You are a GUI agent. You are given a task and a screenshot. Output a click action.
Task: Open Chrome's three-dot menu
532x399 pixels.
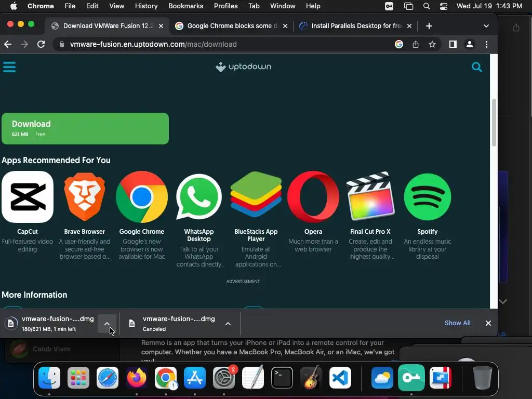[x=486, y=44]
